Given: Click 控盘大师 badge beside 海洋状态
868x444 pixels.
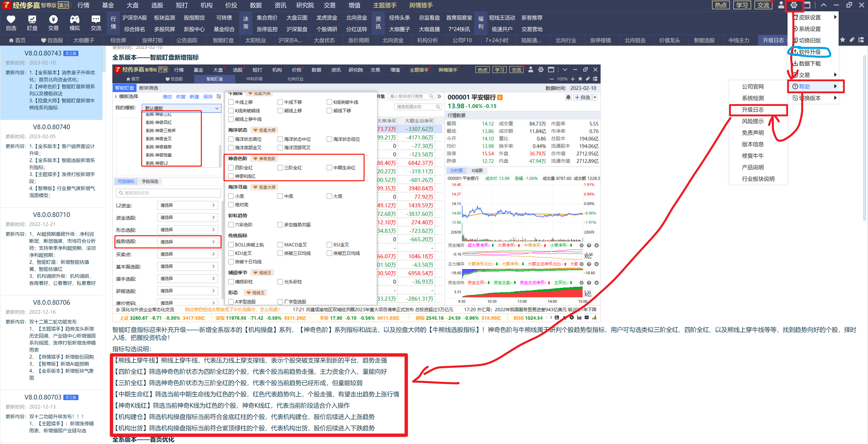Looking at the screenshot, I should (x=264, y=130).
